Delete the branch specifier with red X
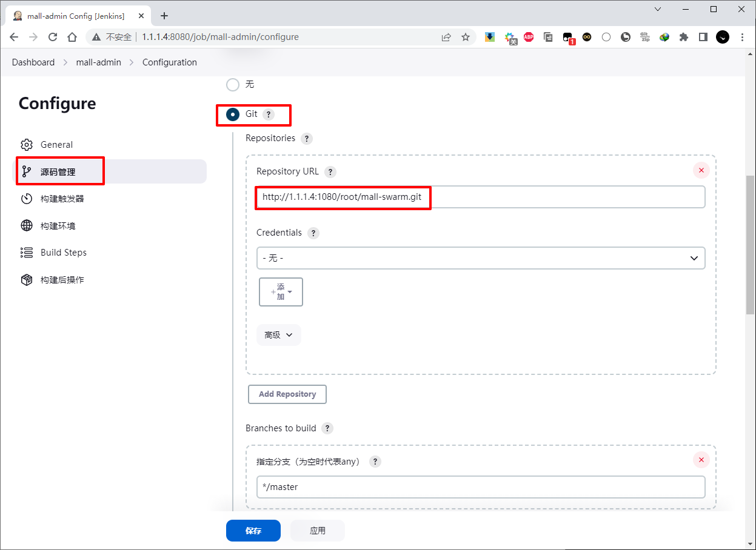756x550 pixels. click(701, 460)
